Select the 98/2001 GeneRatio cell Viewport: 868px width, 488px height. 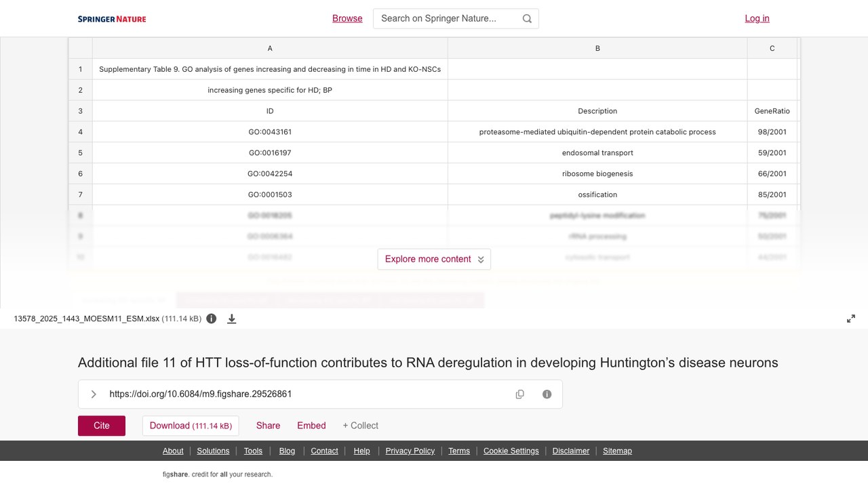772,132
